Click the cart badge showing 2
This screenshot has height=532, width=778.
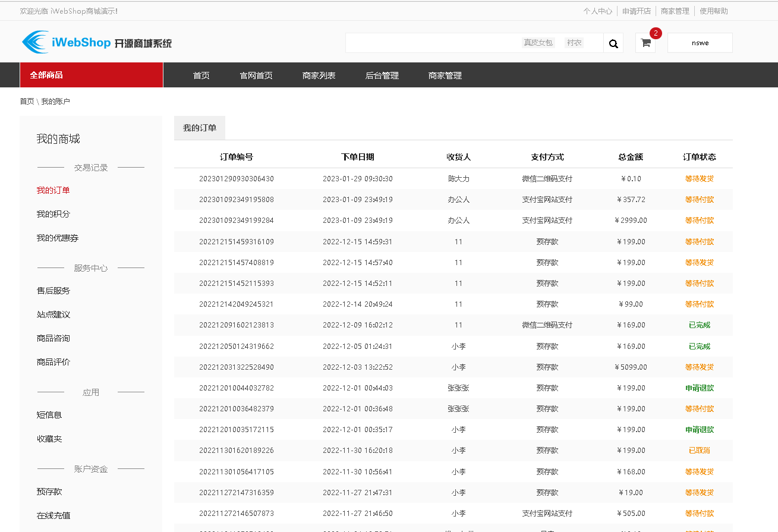coord(656,33)
